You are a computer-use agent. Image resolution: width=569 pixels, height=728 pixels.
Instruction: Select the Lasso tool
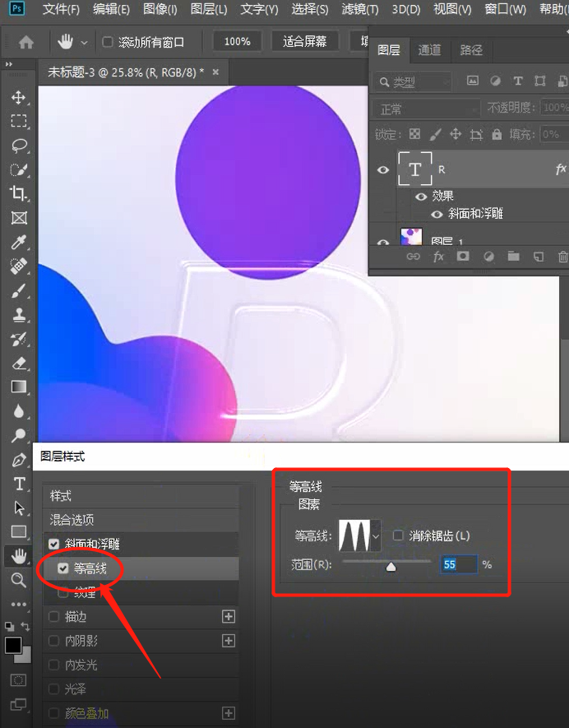tap(19, 146)
